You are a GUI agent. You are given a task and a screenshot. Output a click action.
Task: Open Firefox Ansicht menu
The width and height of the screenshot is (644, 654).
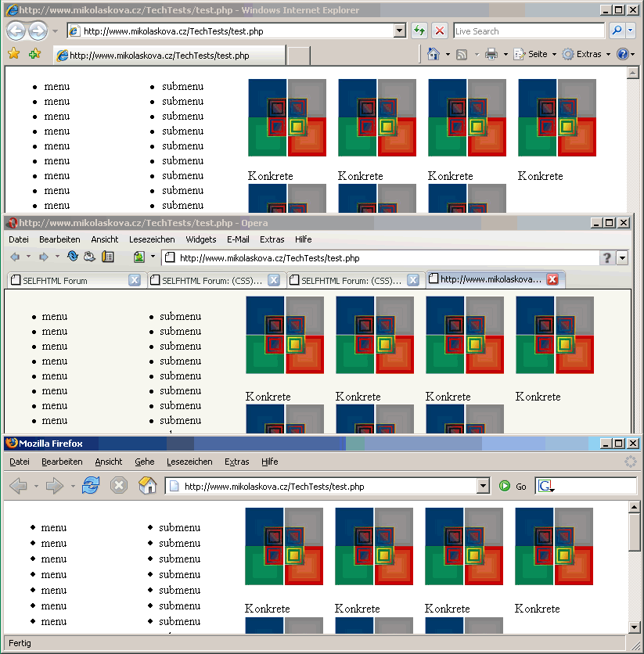click(109, 462)
